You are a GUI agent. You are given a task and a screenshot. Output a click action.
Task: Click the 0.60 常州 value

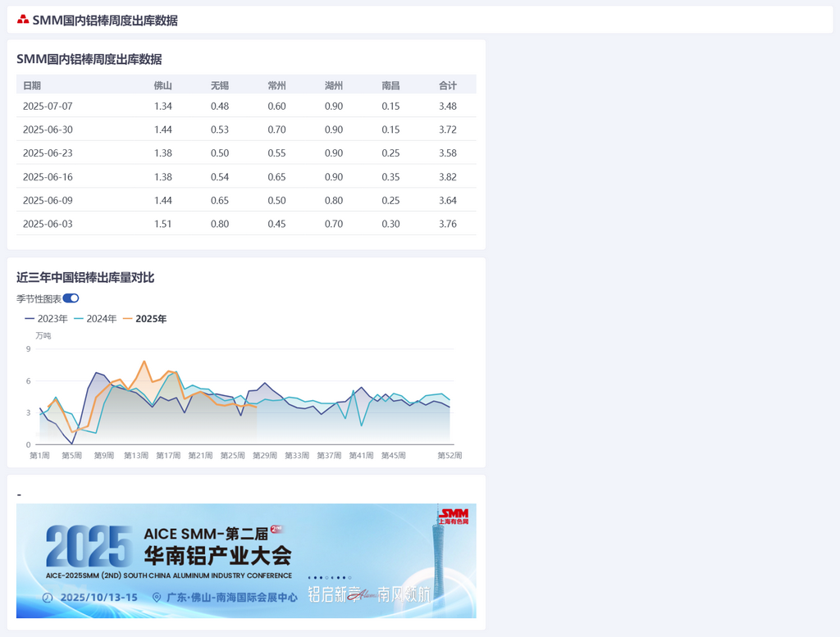click(x=277, y=106)
